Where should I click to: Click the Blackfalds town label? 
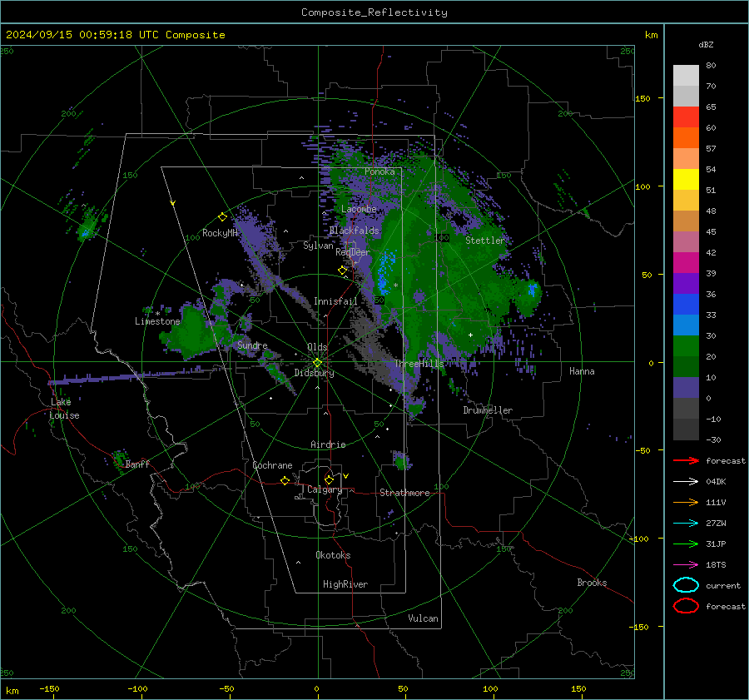pyautogui.click(x=354, y=231)
